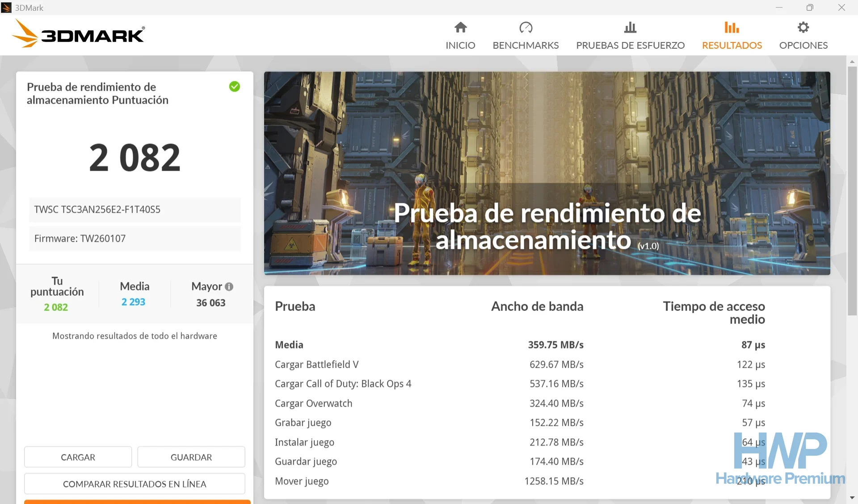Switch to the BENCHMARKS tab label
Image resolution: width=858 pixels, height=504 pixels.
pyautogui.click(x=526, y=46)
